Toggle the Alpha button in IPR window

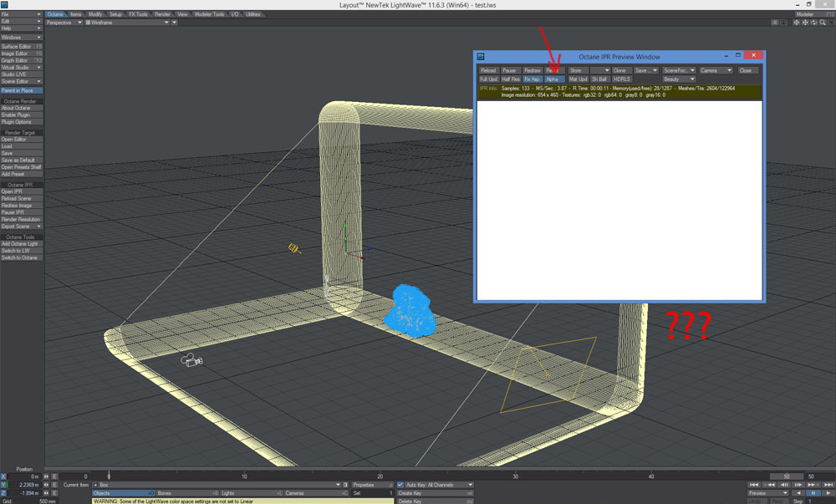click(x=554, y=79)
